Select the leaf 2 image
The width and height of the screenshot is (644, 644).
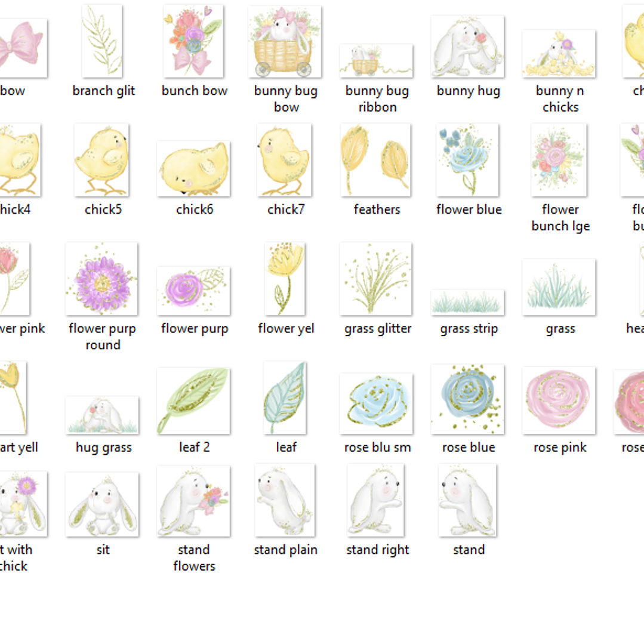(193, 401)
